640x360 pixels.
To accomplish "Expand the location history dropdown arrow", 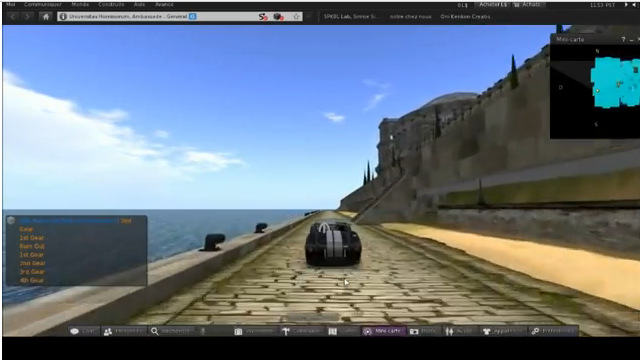I will click(309, 17).
